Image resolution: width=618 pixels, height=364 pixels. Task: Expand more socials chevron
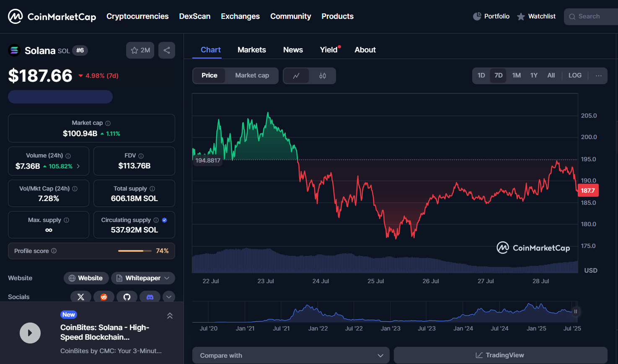pyautogui.click(x=169, y=297)
